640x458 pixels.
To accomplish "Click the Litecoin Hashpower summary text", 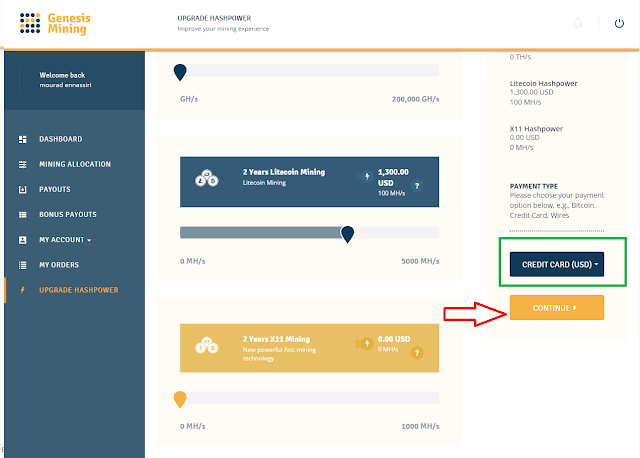I will coord(543,83).
